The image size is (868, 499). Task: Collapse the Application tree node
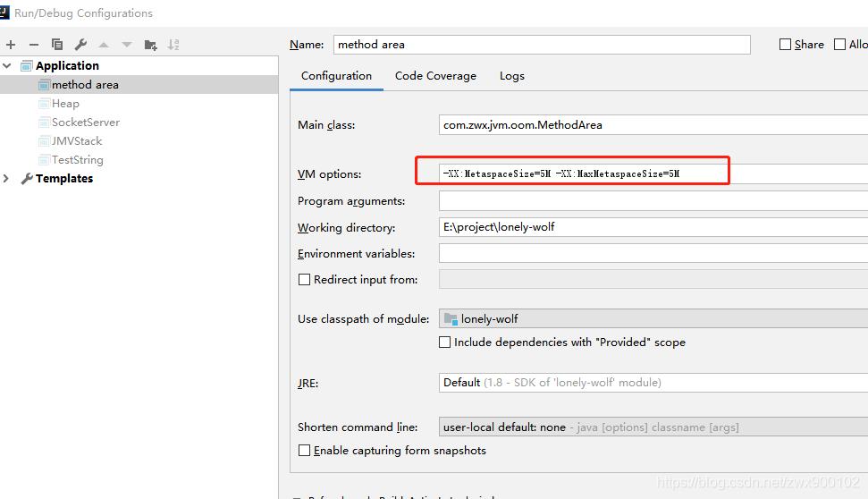7,65
